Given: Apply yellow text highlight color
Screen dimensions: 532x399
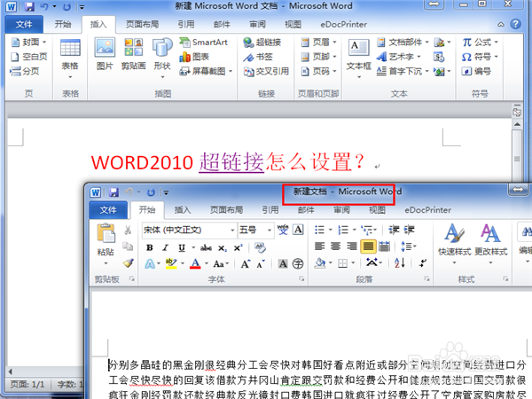Looking at the screenshot, I should pos(170,263).
